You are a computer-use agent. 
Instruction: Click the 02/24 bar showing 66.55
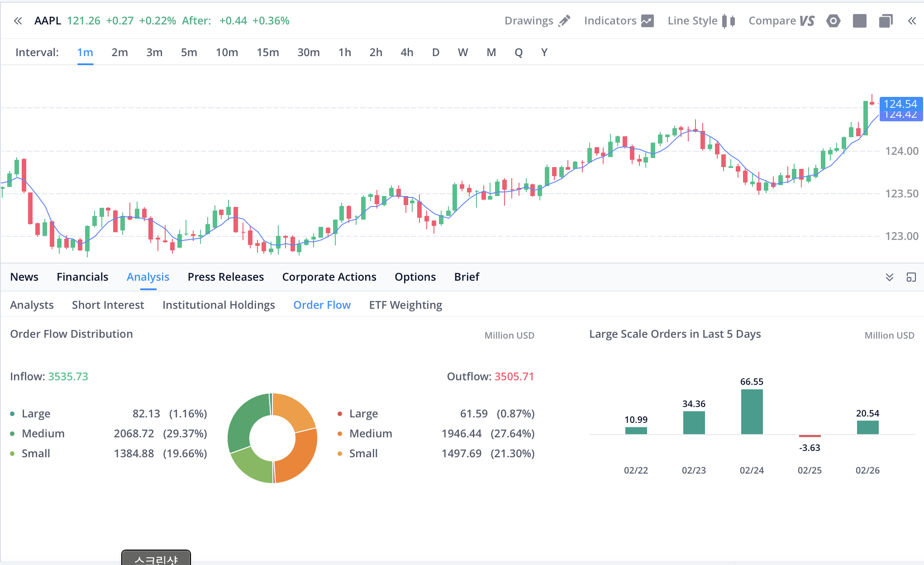click(752, 412)
